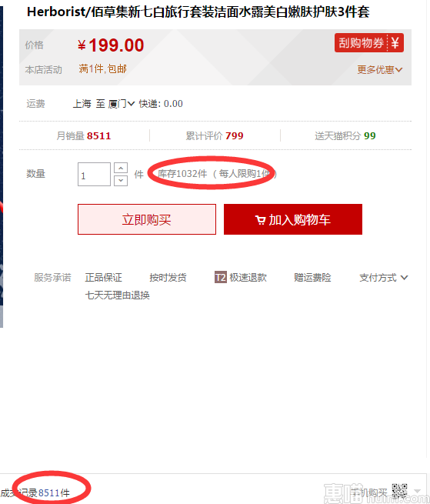The height and width of the screenshot is (504, 430).
Task: Open 正品保证 service promise link
Action: [x=104, y=278]
